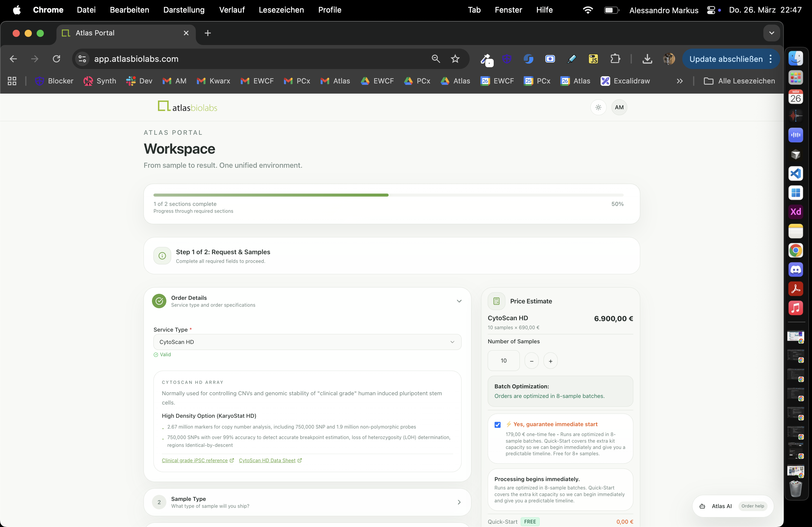Image resolution: width=812 pixels, height=527 pixels.
Task: Bookmark page with the star icon
Action: point(455,59)
